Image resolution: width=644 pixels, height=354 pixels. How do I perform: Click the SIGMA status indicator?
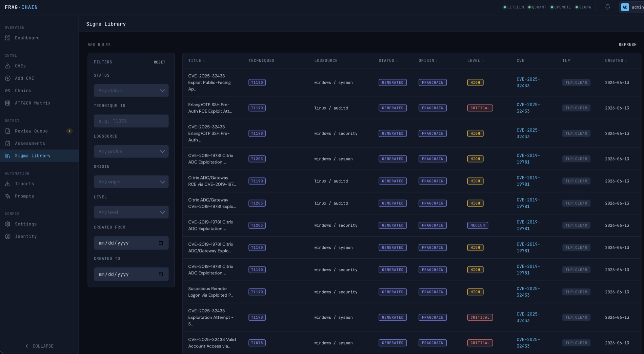pyautogui.click(x=583, y=7)
